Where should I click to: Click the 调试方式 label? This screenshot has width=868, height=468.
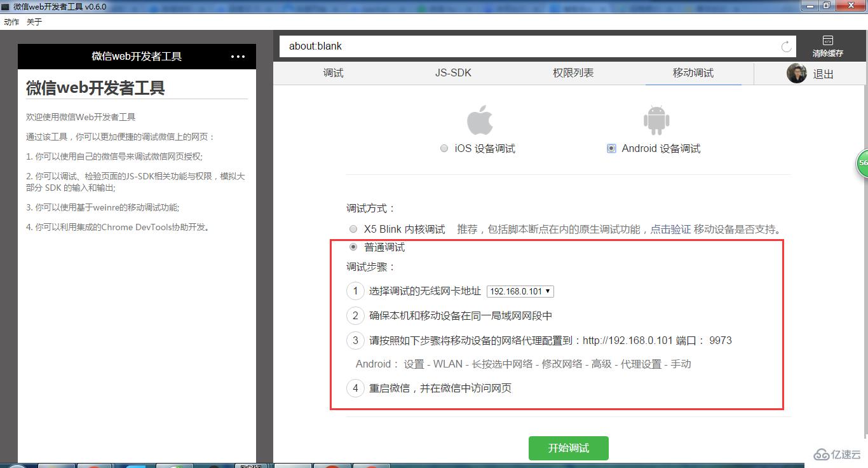click(371, 209)
